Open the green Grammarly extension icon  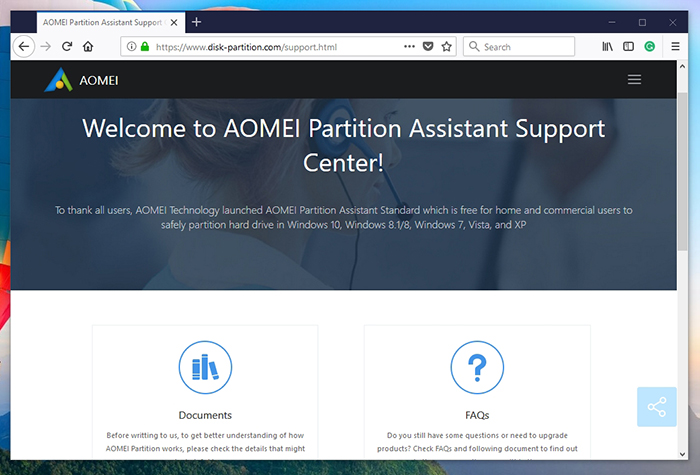click(x=650, y=46)
